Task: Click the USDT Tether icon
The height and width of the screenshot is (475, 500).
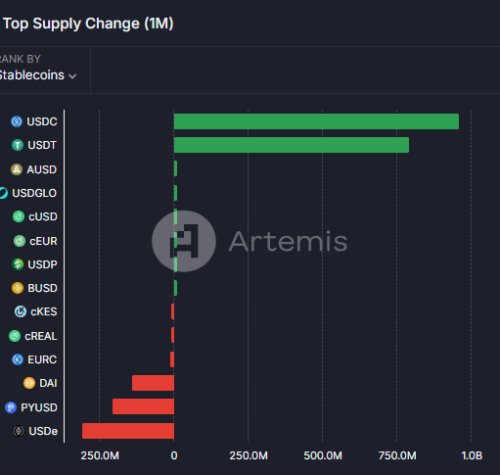Action: tap(18, 145)
